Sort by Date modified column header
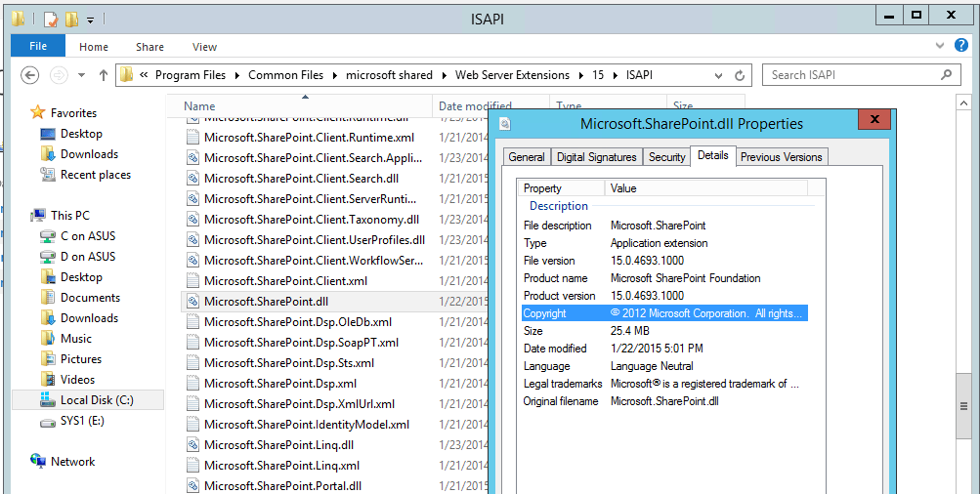This screenshot has width=980, height=494. pyautogui.click(x=475, y=106)
